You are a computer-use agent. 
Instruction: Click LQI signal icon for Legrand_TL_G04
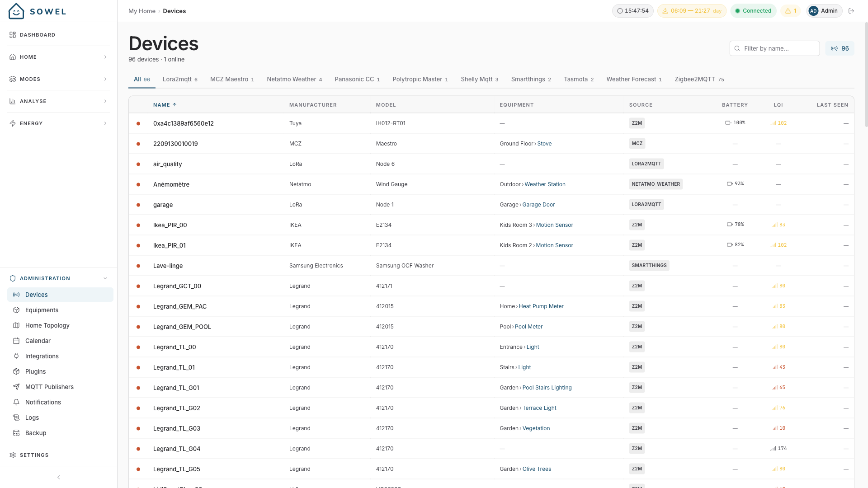click(773, 449)
